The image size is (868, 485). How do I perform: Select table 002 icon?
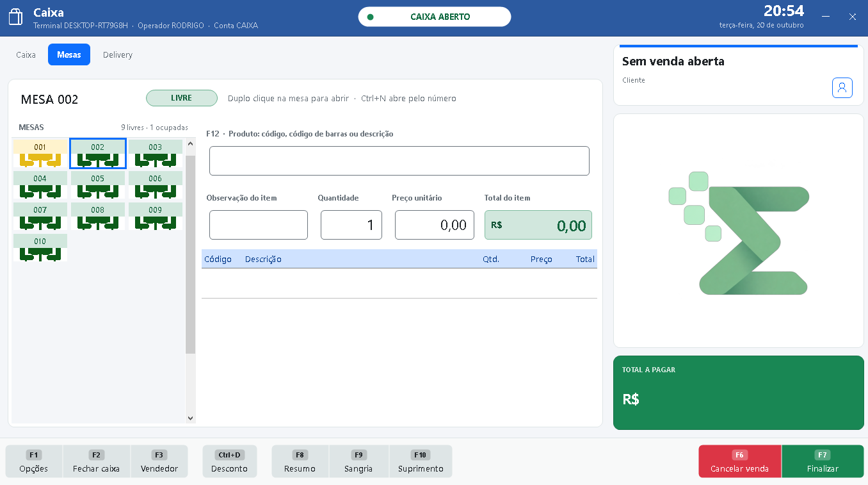[98, 154]
